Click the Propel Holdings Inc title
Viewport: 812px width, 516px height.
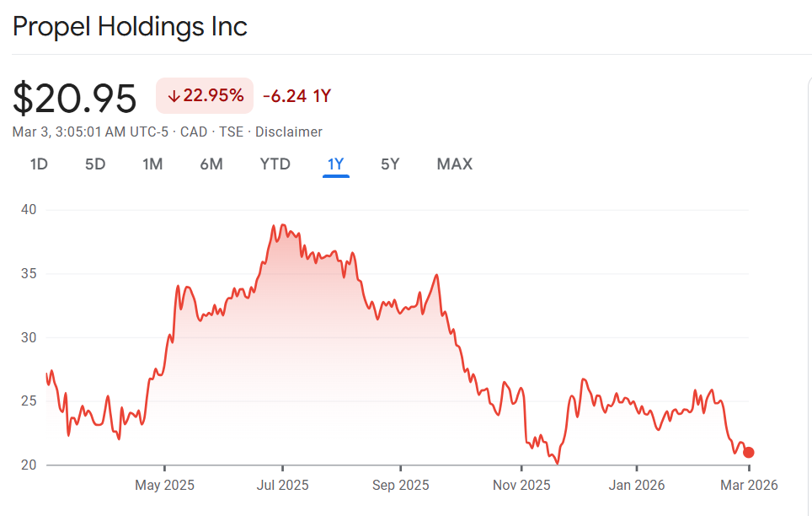130,26
